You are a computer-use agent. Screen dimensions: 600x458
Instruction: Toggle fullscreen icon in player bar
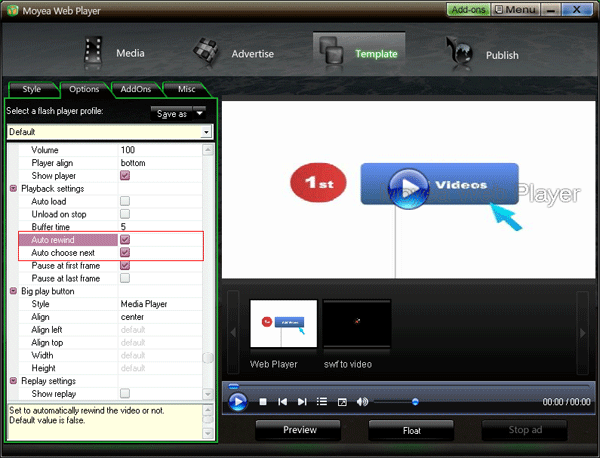coord(342,402)
